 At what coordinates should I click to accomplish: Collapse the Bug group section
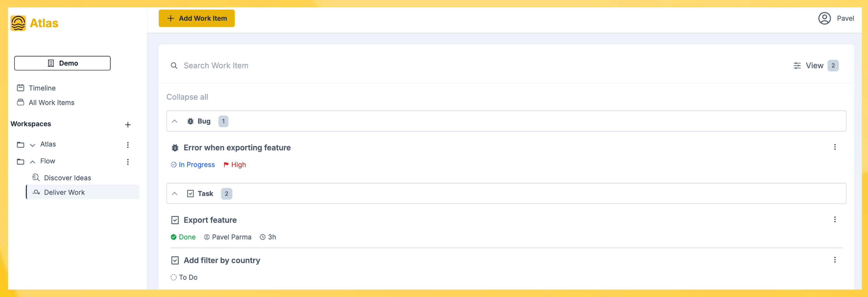175,121
